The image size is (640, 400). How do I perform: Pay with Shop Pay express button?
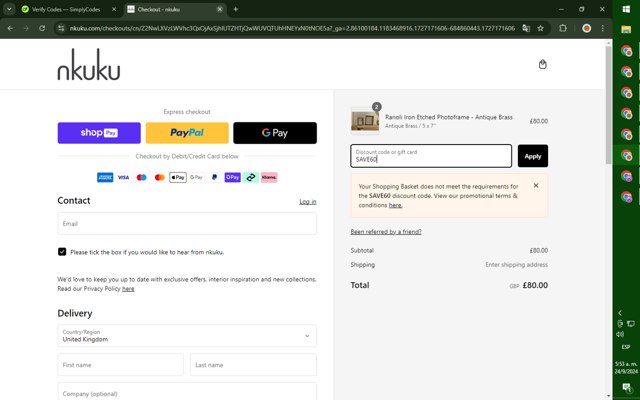(99, 133)
